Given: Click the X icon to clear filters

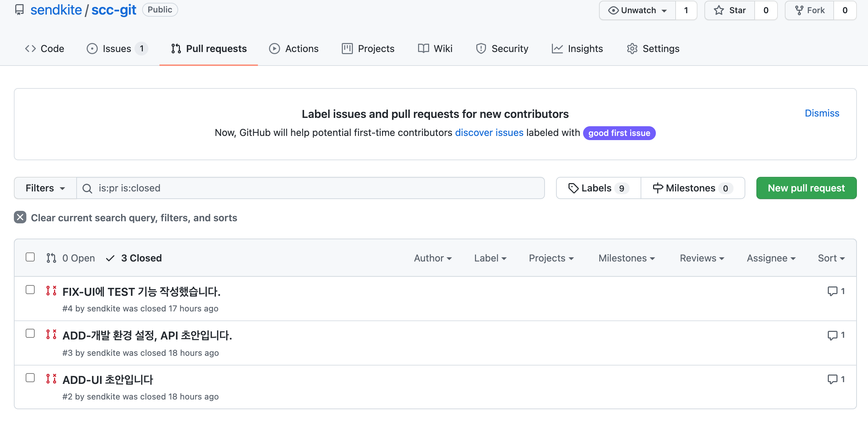Looking at the screenshot, I should 20,217.
